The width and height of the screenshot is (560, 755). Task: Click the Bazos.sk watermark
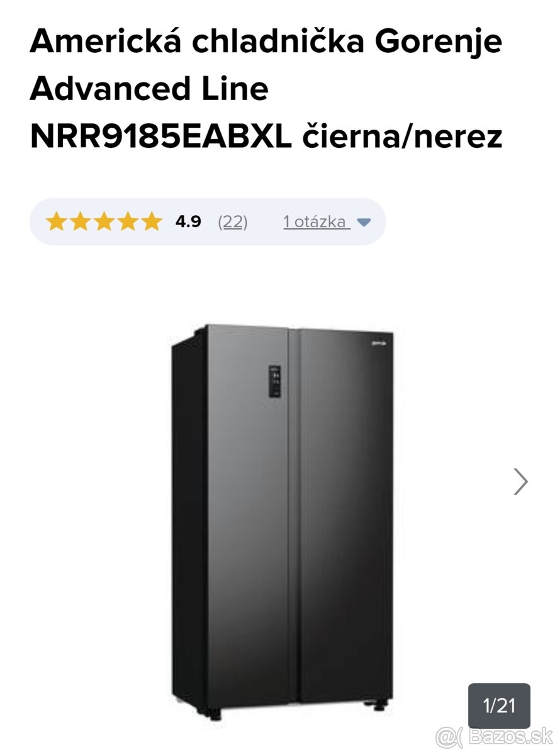tap(495, 735)
